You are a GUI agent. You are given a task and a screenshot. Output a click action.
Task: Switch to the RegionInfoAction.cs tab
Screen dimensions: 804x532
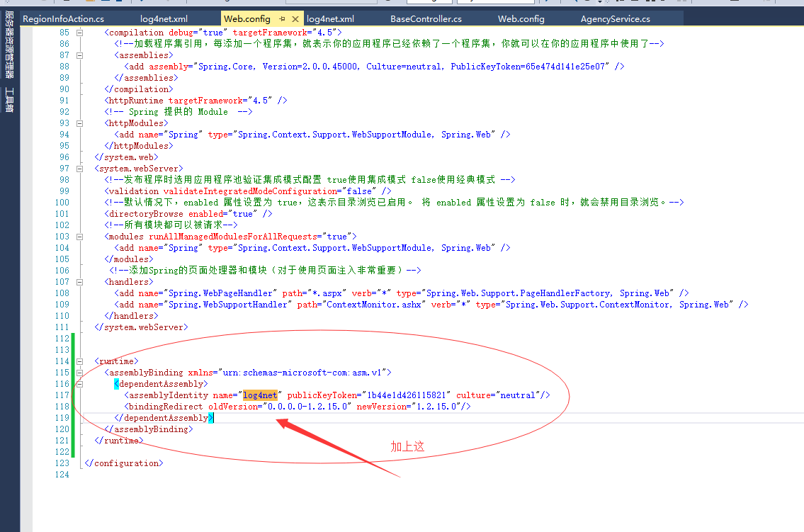(x=63, y=19)
